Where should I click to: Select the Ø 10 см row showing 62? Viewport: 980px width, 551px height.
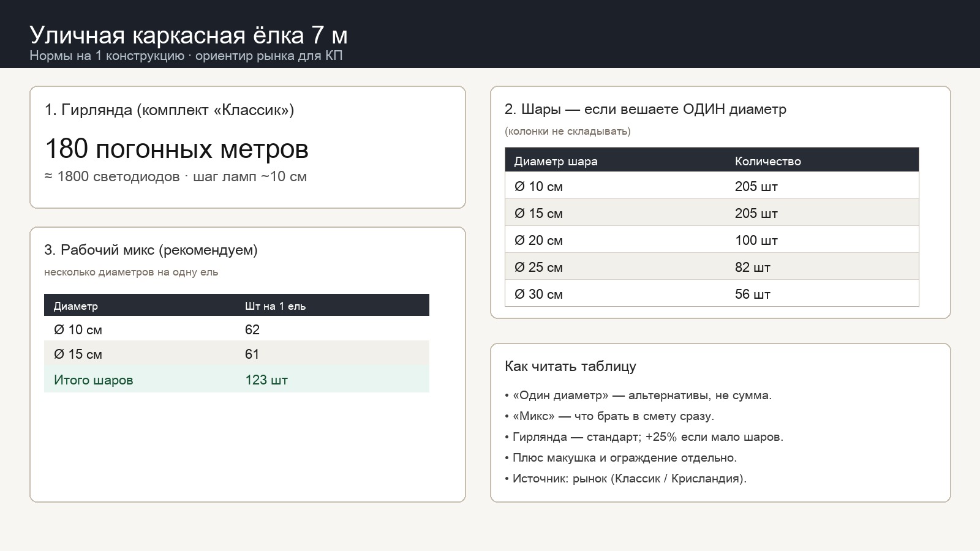click(236, 329)
